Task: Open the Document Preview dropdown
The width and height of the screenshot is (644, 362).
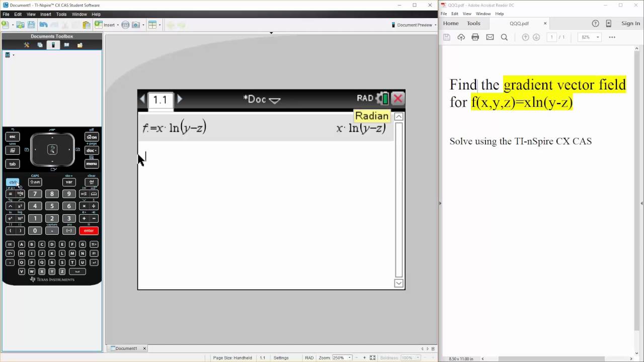Action: tap(413, 25)
